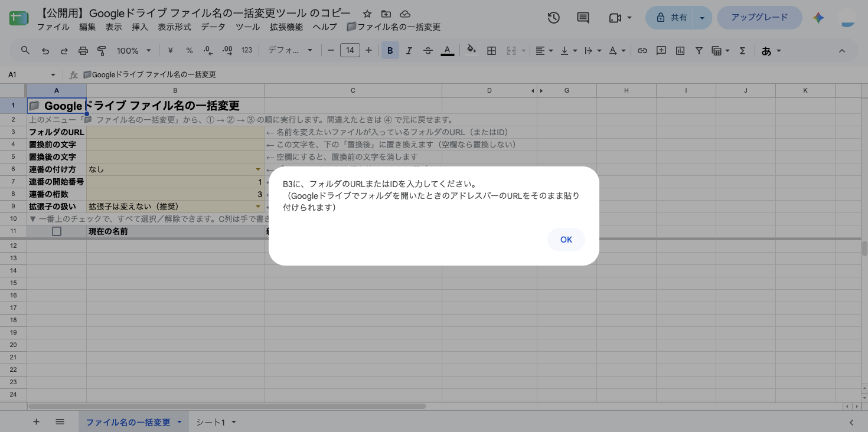Toggle strikethrough formatting
Screen dimensions: 868x432
(x=428, y=51)
